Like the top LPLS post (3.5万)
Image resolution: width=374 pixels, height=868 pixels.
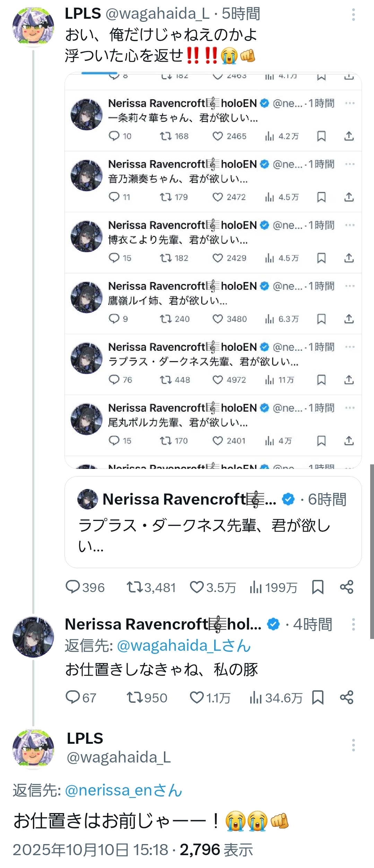coord(197,587)
